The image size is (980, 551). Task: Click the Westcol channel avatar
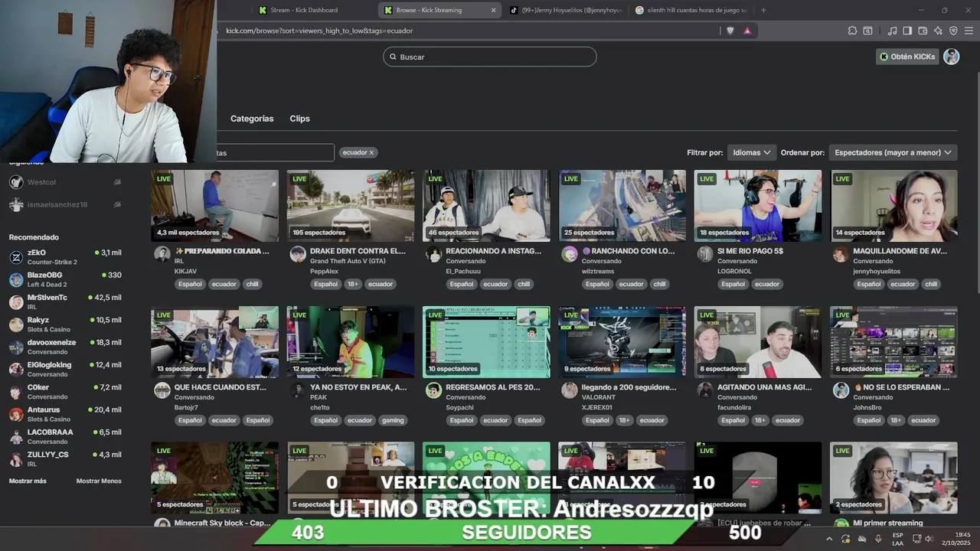[16, 182]
